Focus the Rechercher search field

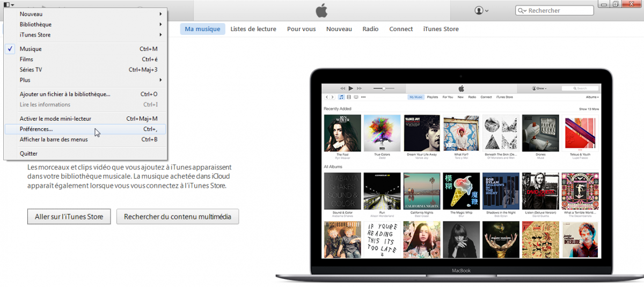click(554, 11)
